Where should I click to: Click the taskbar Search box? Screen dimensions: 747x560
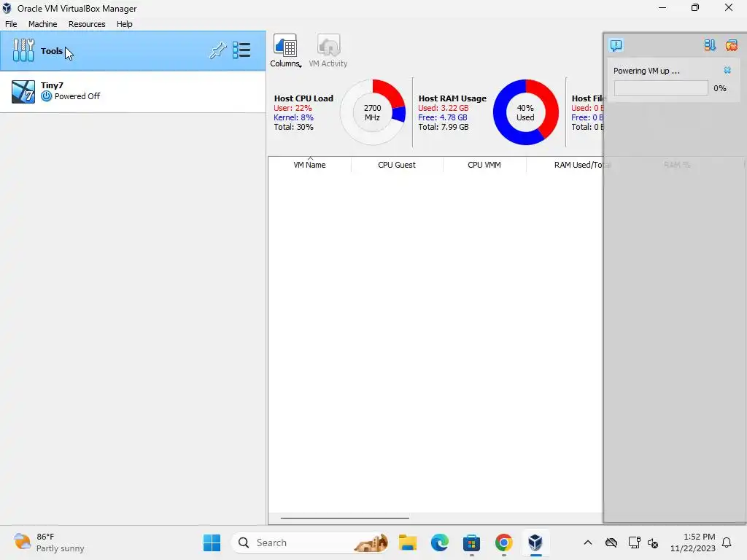point(311,542)
